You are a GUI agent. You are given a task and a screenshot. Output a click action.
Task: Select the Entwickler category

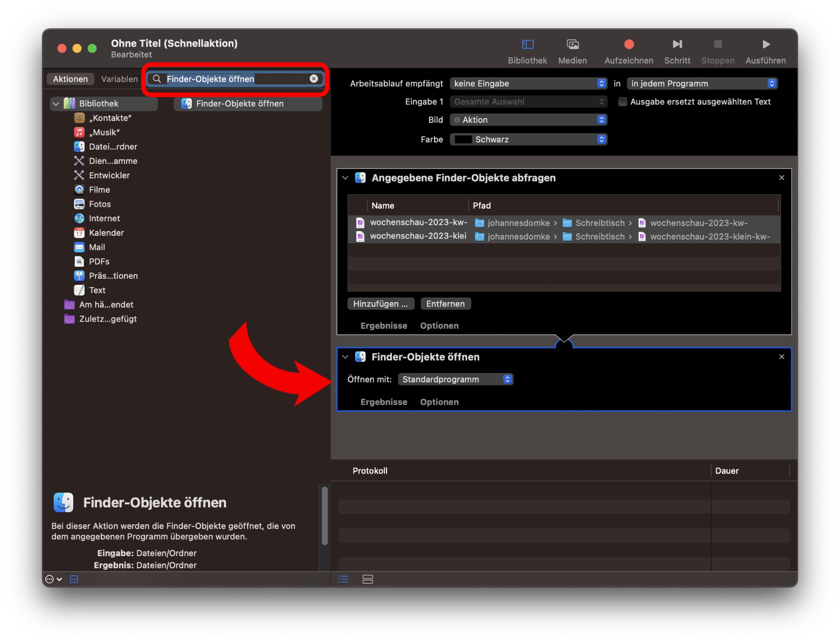coord(109,175)
